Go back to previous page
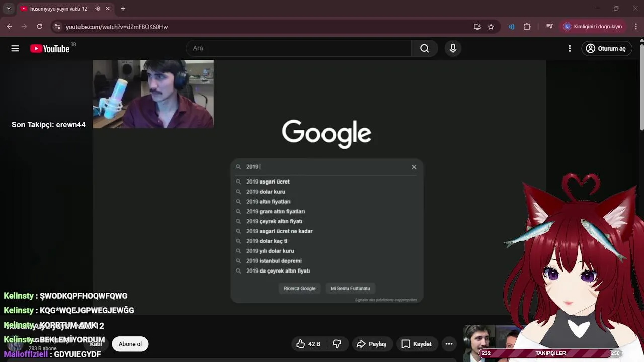644x362 pixels. pos(10,27)
